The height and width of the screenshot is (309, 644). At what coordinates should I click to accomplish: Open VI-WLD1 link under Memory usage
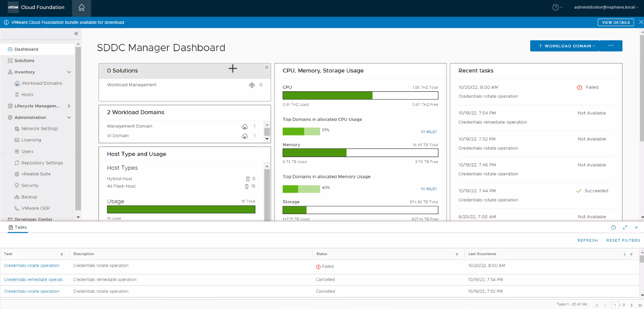pyautogui.click(x=429, y=189)
